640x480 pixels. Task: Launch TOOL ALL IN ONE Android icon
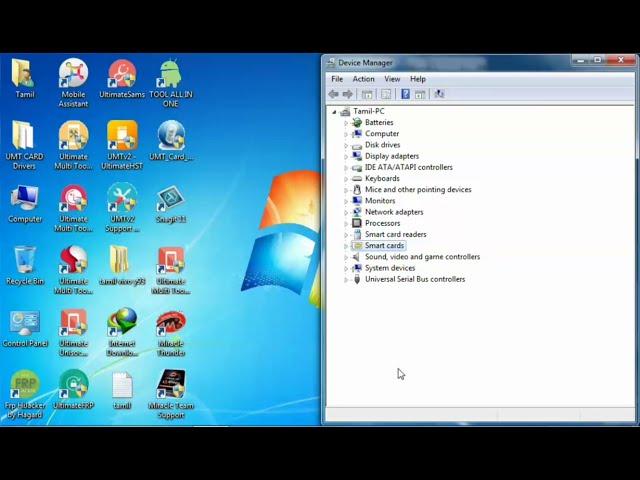[171, 83]
